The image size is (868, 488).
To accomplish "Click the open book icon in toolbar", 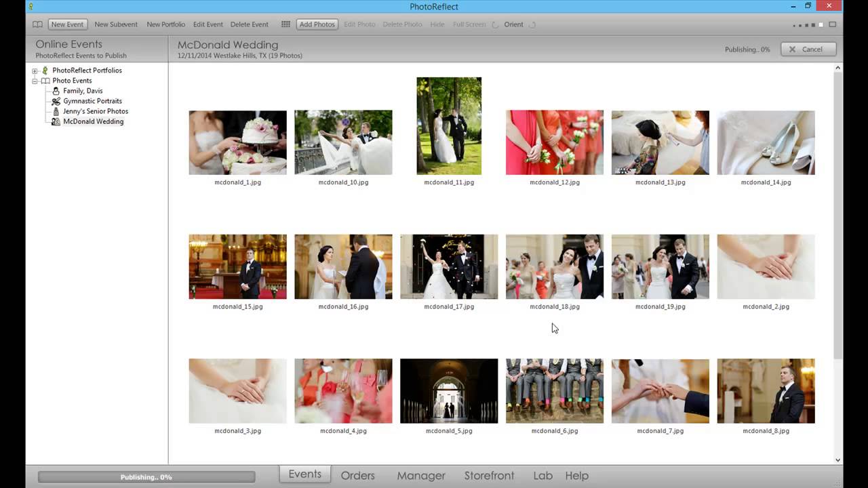I will (x=37, y=24).
